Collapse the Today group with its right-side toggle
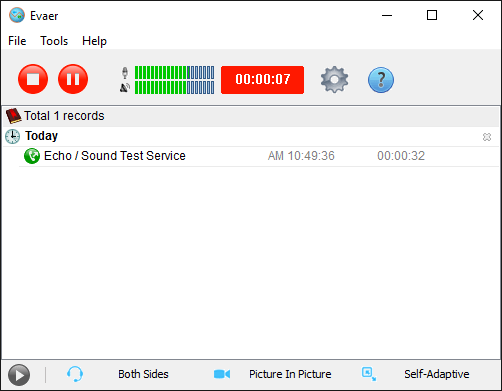The height and width of the screenshot is (391, 502). pyautogui.click(x=487, y=137)
